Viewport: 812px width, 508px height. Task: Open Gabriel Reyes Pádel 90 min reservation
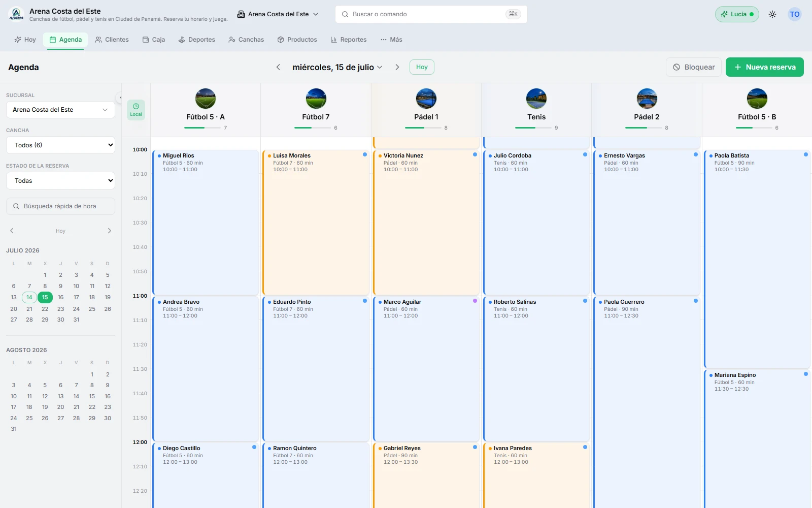[426, 475]
